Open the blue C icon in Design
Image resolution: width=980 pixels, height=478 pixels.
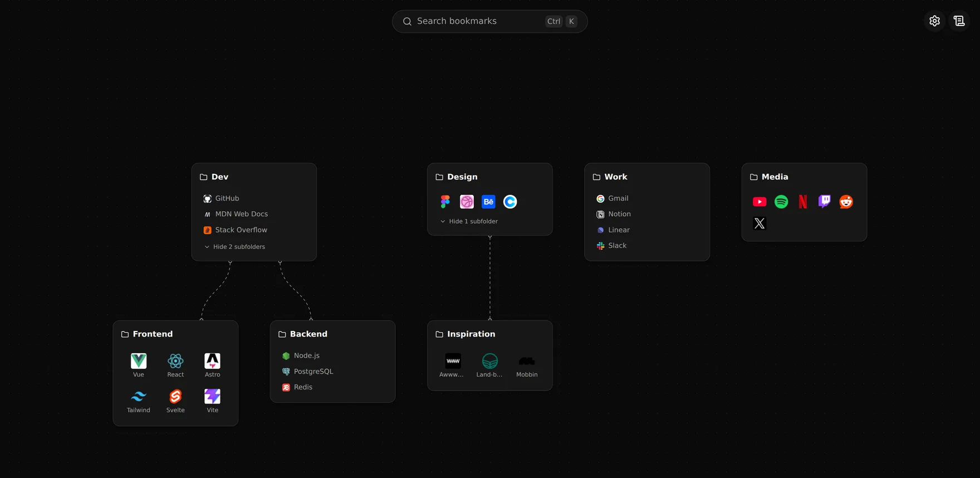510,202
